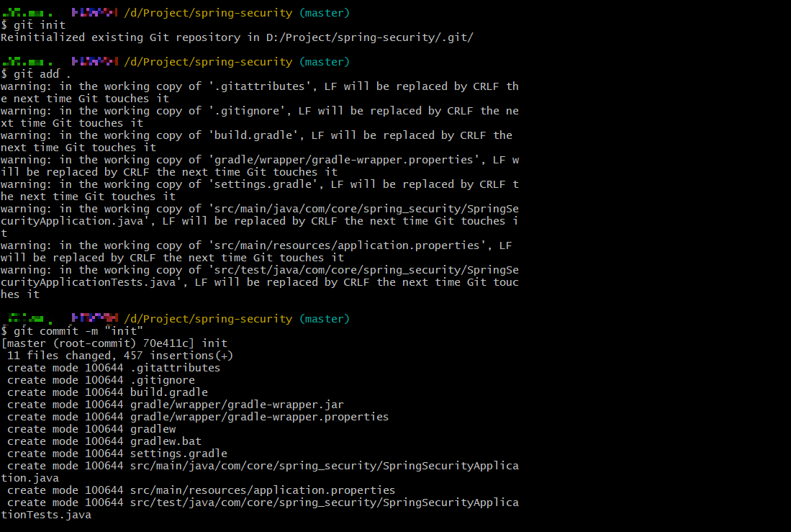The height and width of the screenshot is (532, 791).
Task: Click the "create mode 100644 build.gradle" line
Action: tap(107, 392)
